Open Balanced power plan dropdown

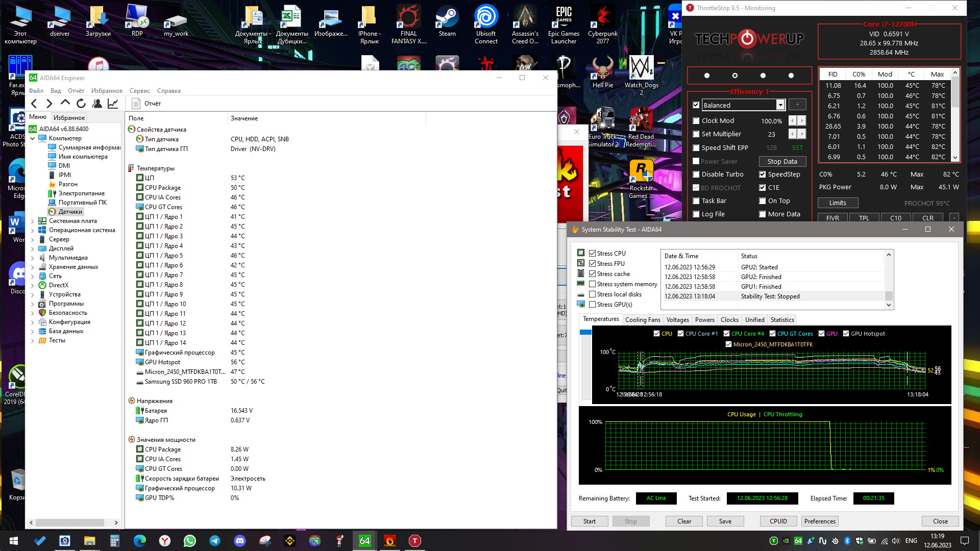[780, 105]
